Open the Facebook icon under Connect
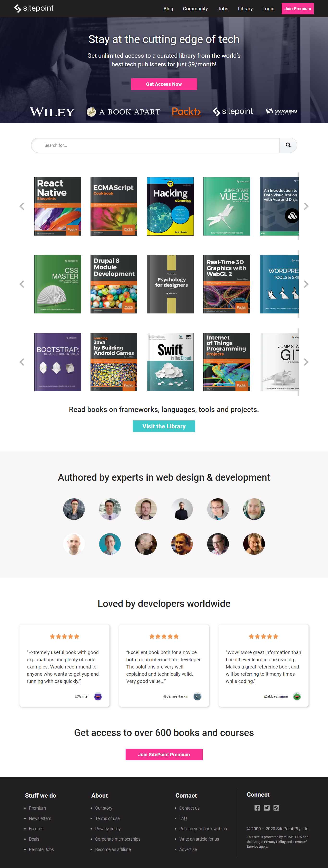Viewport: 328px width, 868px height. [257, 808]
